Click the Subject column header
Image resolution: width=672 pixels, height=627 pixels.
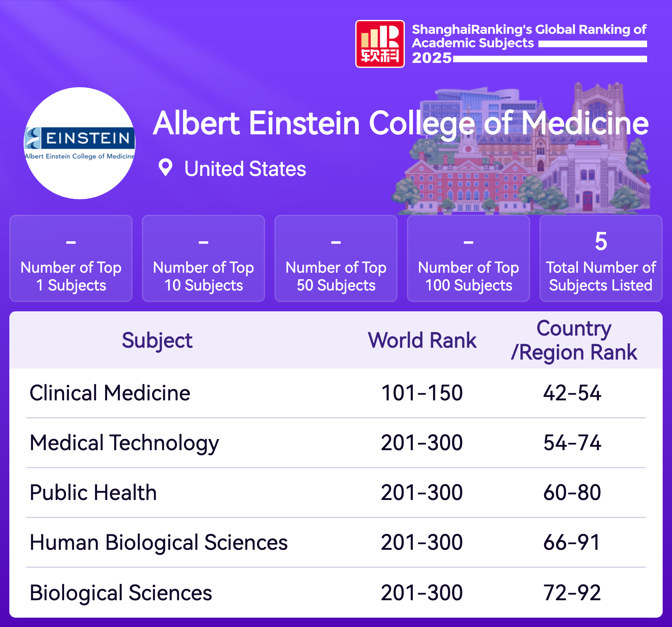[157, 340]
